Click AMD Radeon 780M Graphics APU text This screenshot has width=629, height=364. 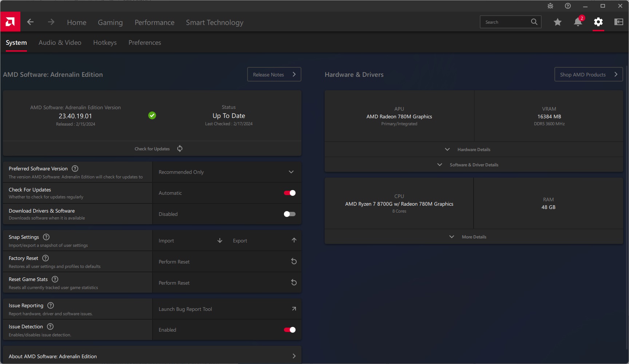click(x=399, y=116)
